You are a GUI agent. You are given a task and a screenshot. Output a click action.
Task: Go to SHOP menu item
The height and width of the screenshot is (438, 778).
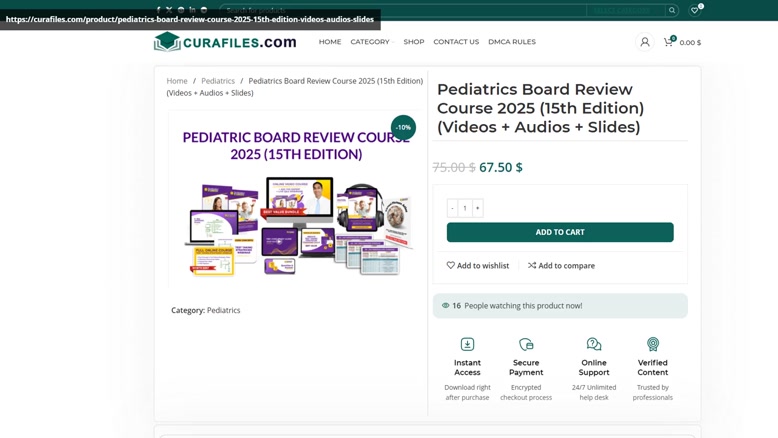click(x=414, y=42)
